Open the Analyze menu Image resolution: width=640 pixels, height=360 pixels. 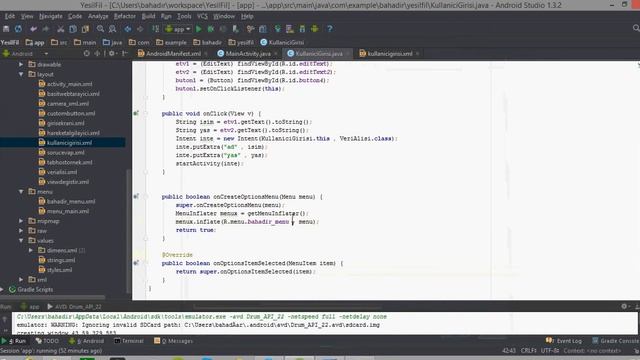98,16
